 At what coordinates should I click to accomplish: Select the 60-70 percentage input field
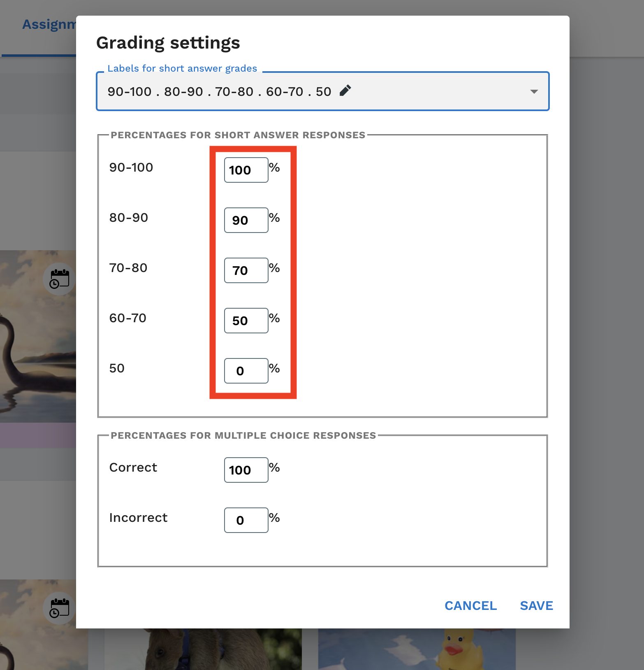246,321
